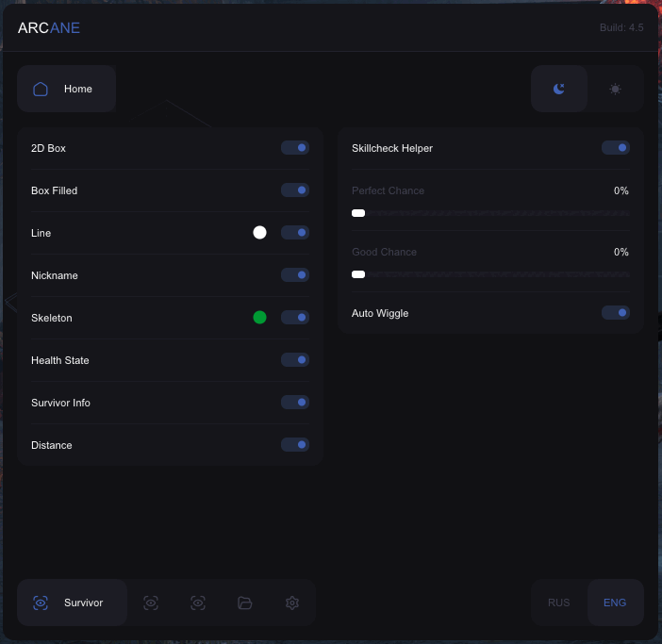
Task: Select the third eye-scan tab icon
Action: [198, 603]
